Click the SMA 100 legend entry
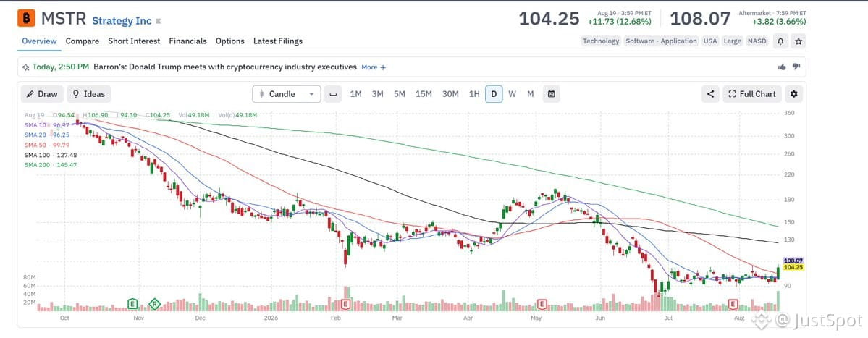868x338 pixels. pyautogui.click(x=50, y=155)
